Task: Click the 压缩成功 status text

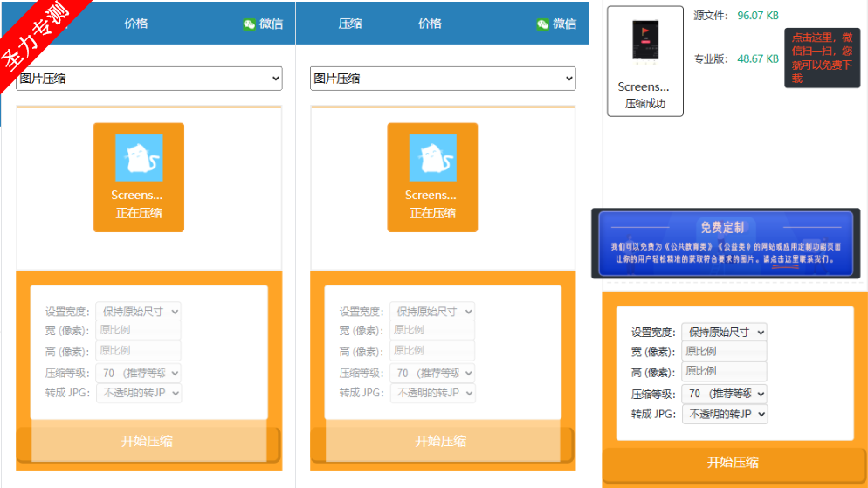Action: 645,104
